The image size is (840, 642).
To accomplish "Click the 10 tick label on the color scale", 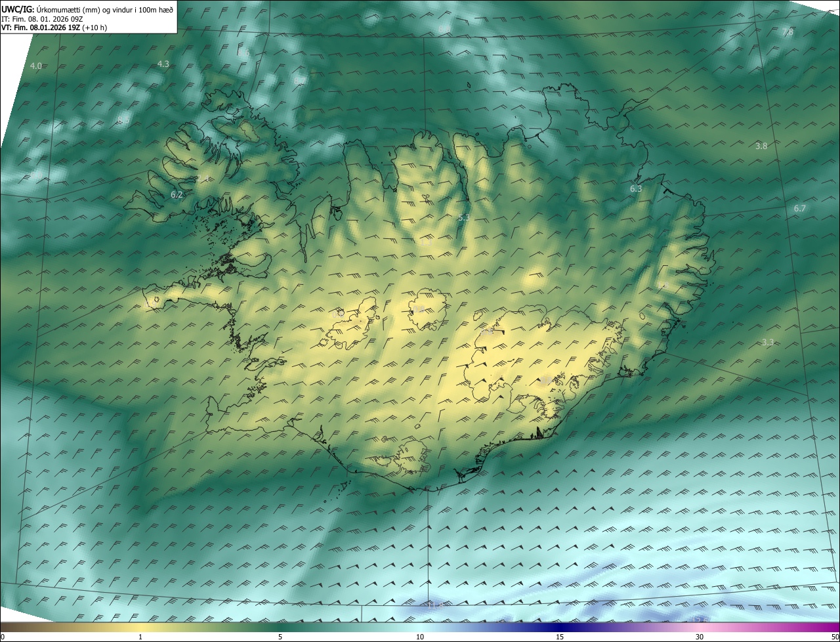I will tap(420, 637).
